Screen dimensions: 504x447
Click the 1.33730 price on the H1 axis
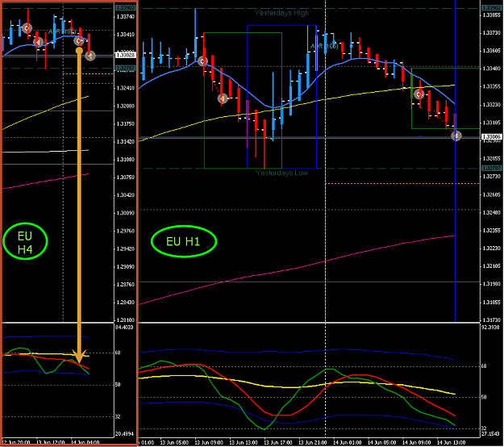point(492,33)
